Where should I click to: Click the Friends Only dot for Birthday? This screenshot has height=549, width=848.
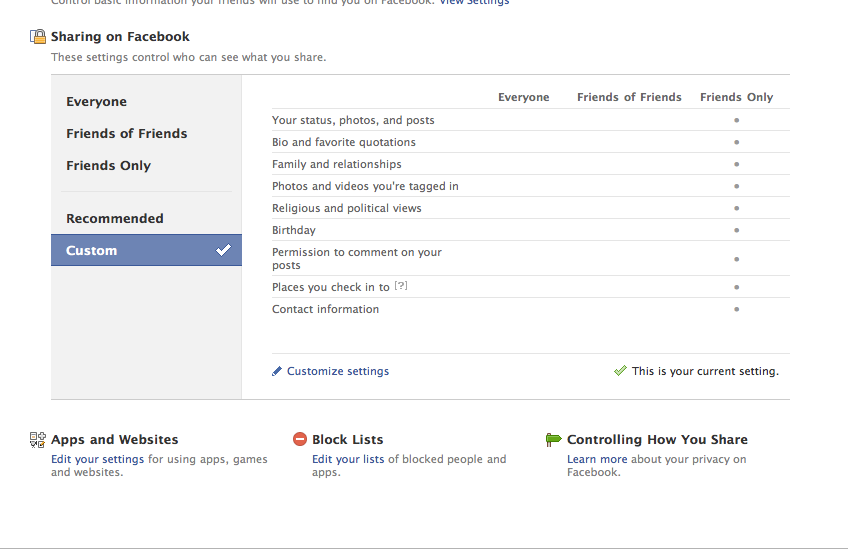point(737,230)
